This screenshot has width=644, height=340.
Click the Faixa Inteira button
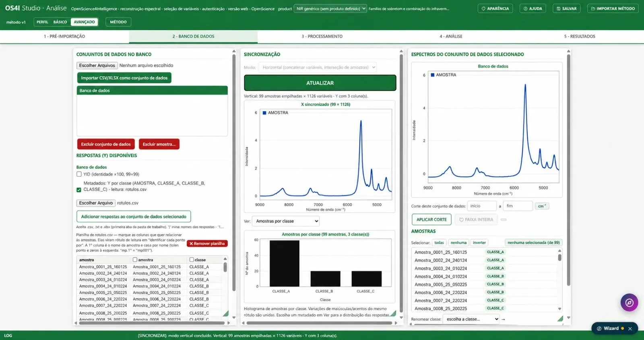(x=476, y=220)
